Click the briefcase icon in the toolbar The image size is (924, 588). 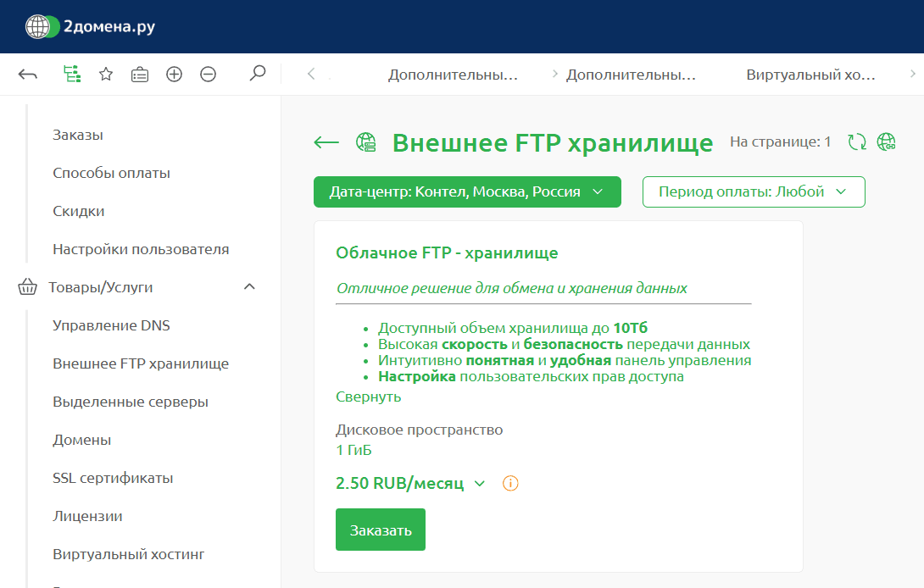[x=140, y=75]
